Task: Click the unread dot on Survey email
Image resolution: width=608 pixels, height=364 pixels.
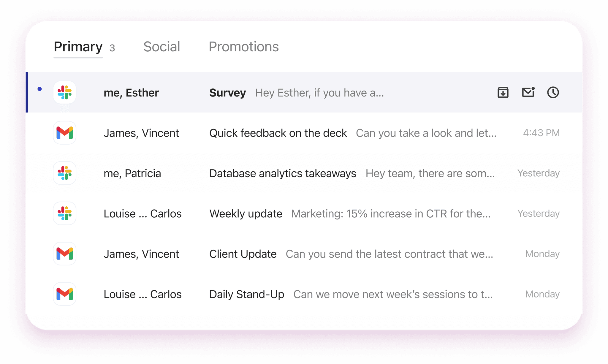Action: click(40, 89)
